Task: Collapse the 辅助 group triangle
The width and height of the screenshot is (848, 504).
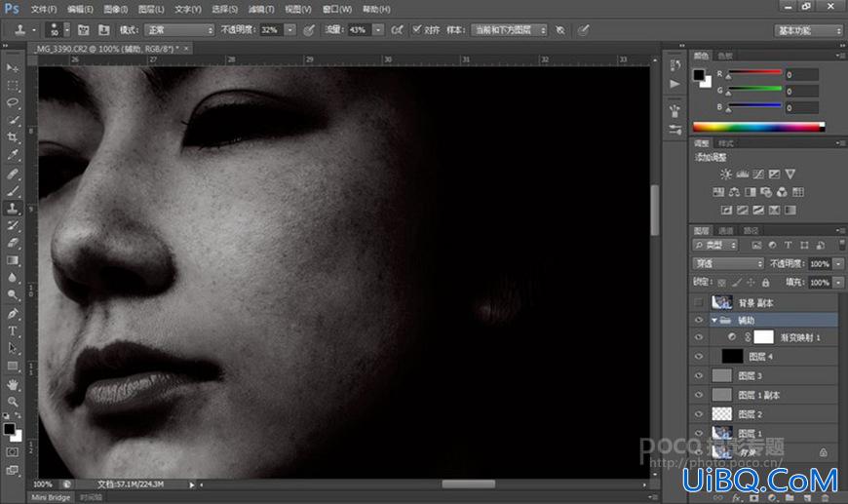Action: click(713, 320)
